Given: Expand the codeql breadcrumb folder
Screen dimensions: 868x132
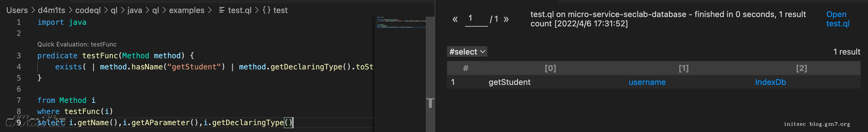Looking at the screenshot, I should point(88,10).
